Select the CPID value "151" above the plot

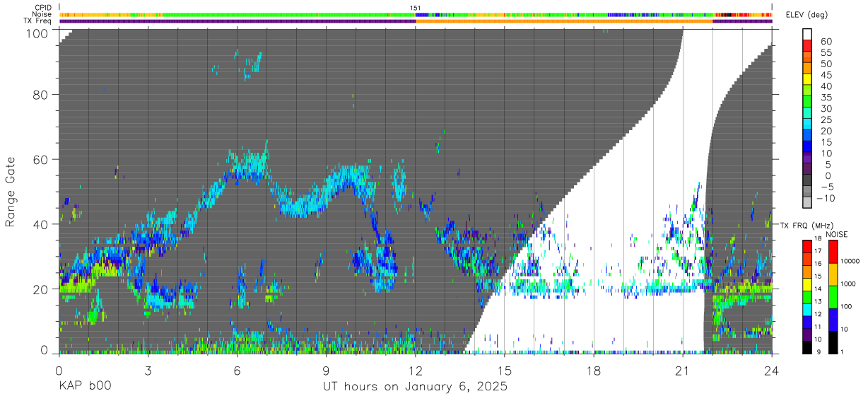(x=416, y=8)
